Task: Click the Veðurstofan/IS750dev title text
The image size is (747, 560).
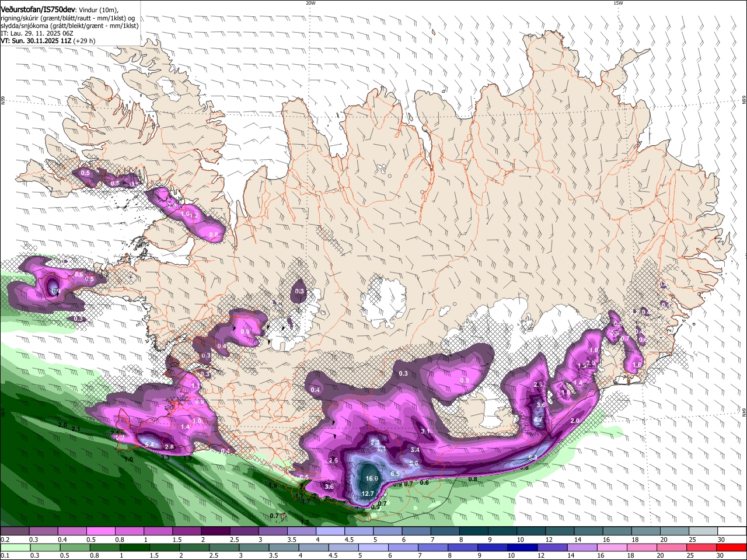Action: [x=38, y=9]
